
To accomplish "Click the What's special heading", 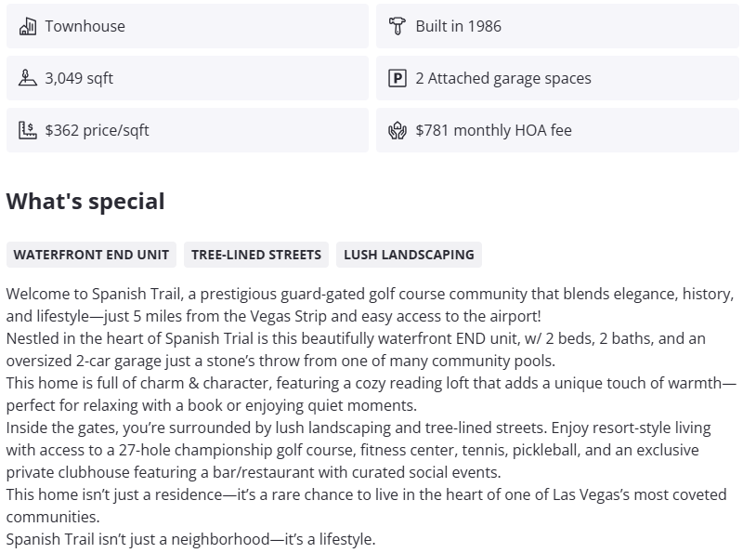I will pos(85,202).
